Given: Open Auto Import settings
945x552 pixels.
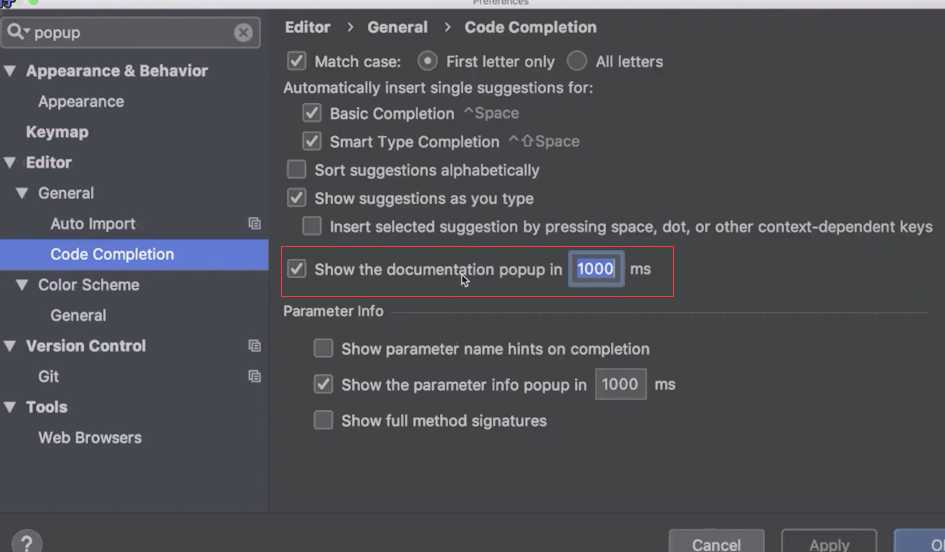Looking at the screenshot, I should [93, 224].
